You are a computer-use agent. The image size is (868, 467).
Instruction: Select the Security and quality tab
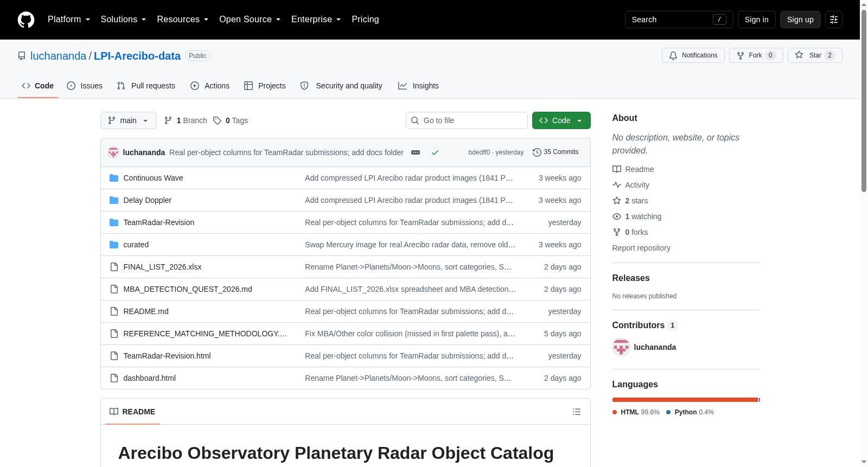pyautogui.click(x=341, y=86)
